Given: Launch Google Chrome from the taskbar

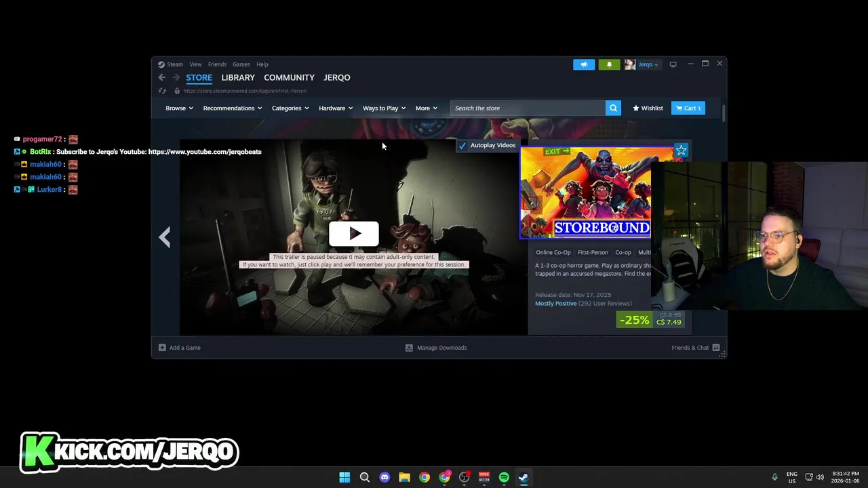Looking at the screenshot, I should (x=425, y=477).
